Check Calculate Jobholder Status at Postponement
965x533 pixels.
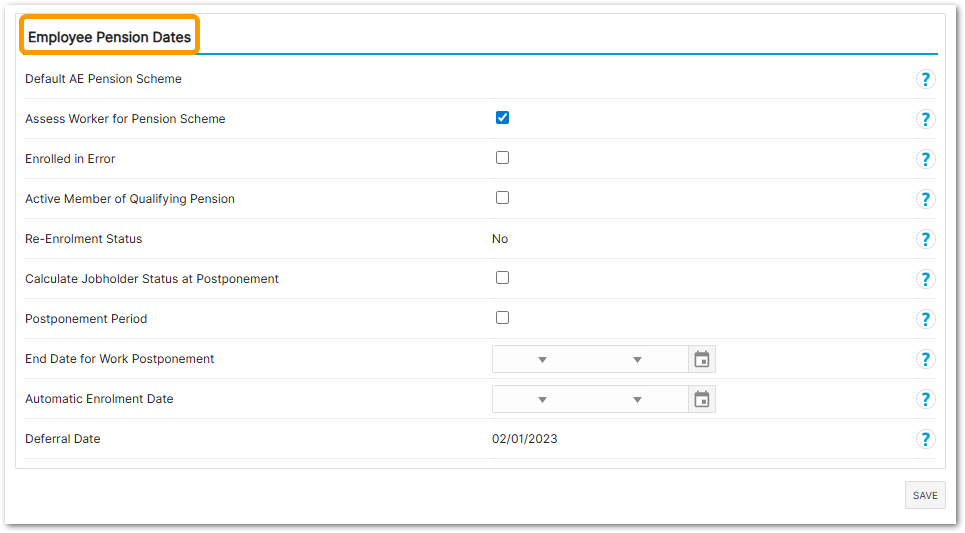(502, 278)
